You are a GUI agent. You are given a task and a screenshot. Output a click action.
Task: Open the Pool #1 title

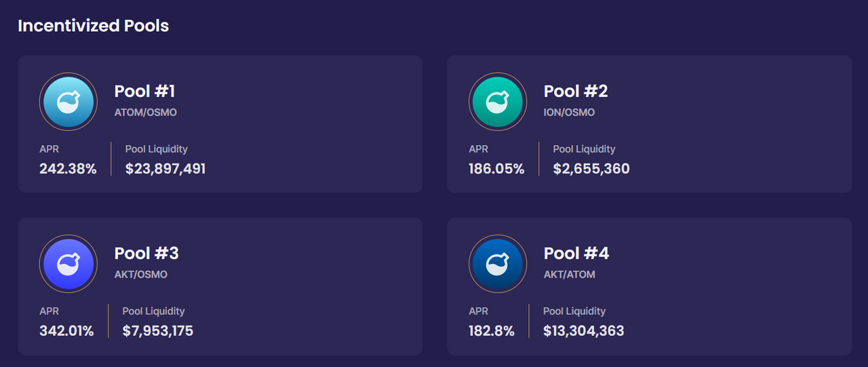click(x=144, y=91)
